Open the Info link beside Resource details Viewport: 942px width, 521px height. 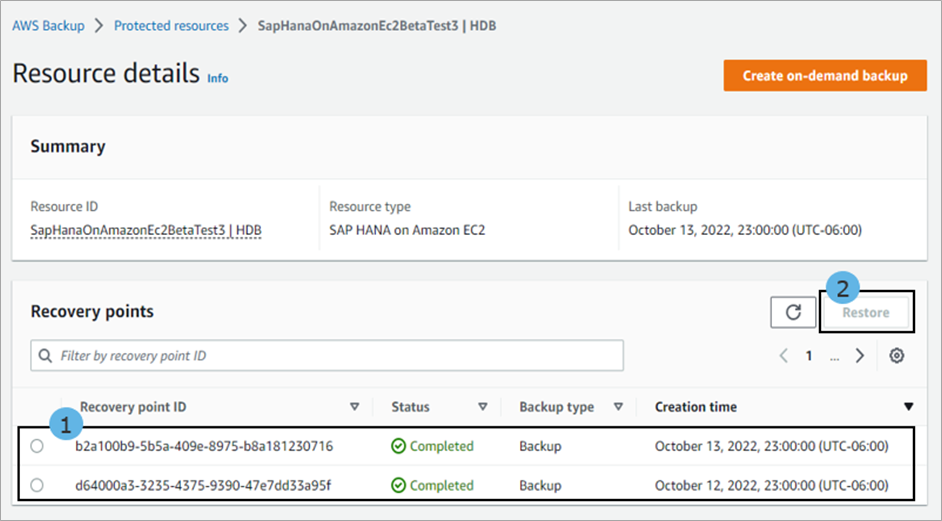click(217, 78)
